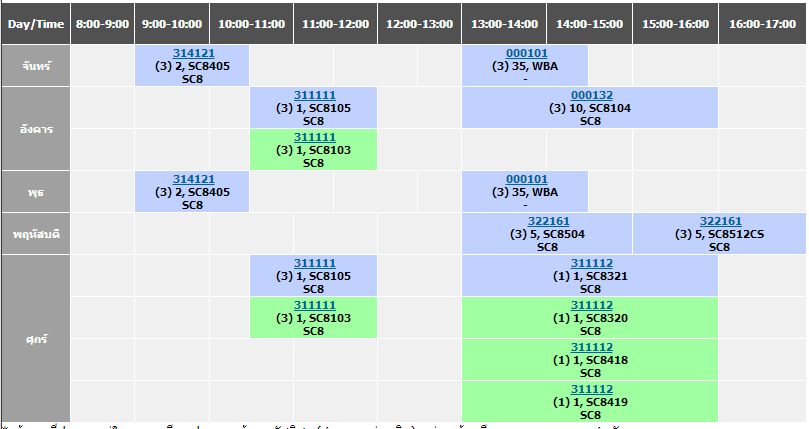
Task: Open course 314121 link on จันทร์ row
Action: [x=193, y=52]
